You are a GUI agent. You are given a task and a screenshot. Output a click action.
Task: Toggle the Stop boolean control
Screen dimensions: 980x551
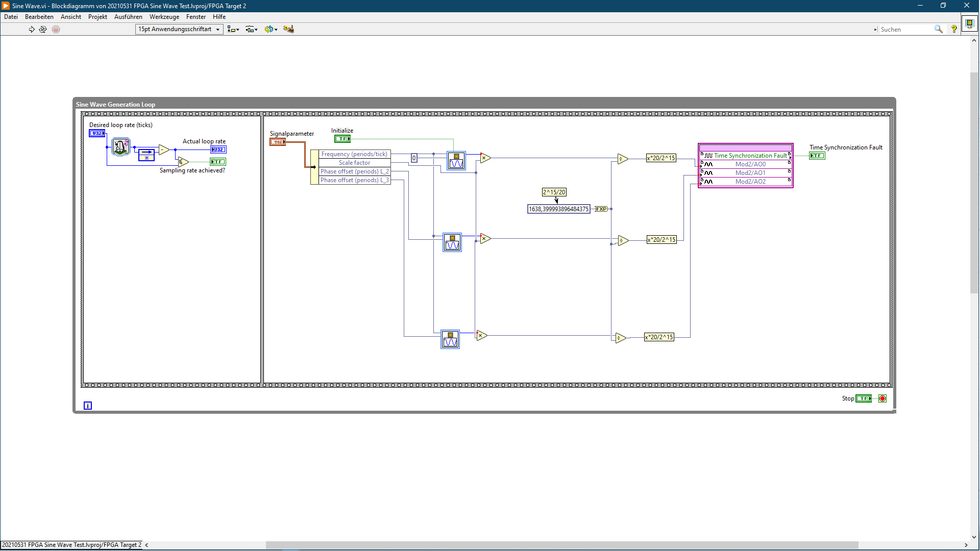pyautogui.click(x=864, y=398)
